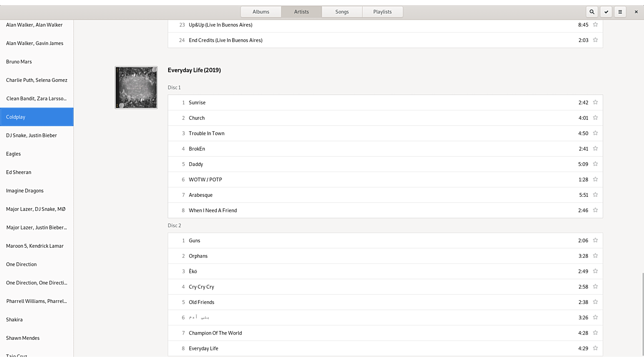
Task: Open the Playlists tab
Action: tap(382, 12)
